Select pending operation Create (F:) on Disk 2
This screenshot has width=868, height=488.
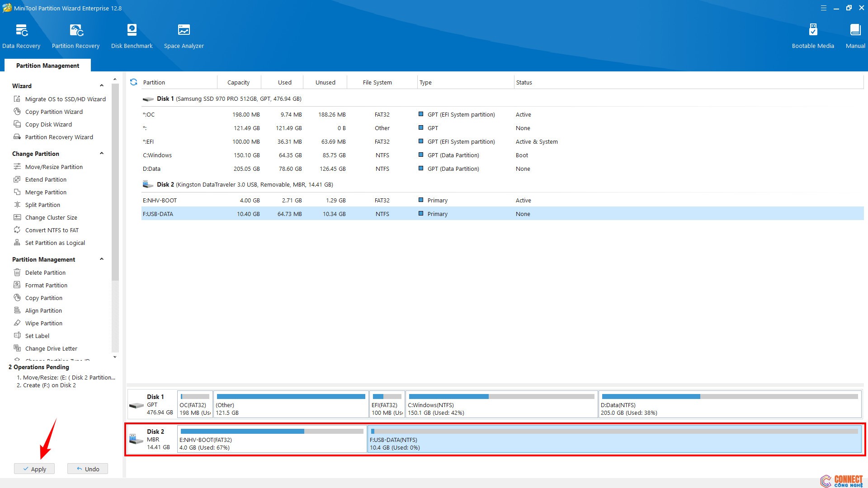(x=46, y=385)
